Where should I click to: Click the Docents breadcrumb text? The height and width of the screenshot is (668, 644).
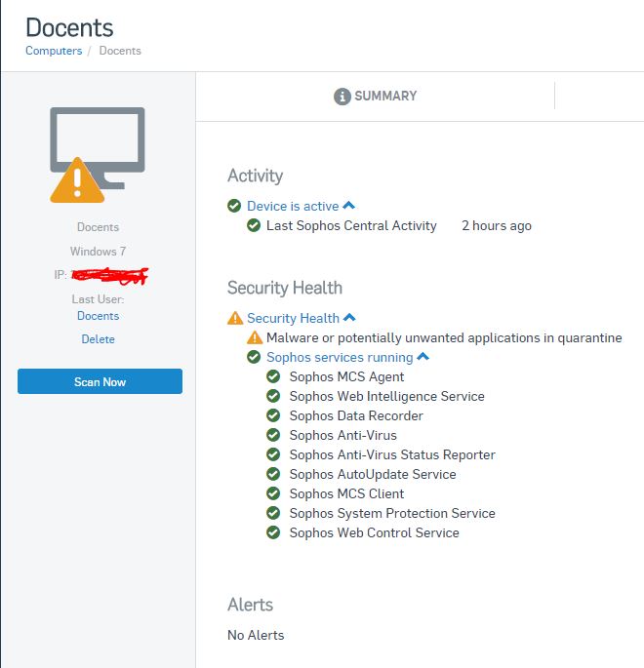click(x=120, y=51)
